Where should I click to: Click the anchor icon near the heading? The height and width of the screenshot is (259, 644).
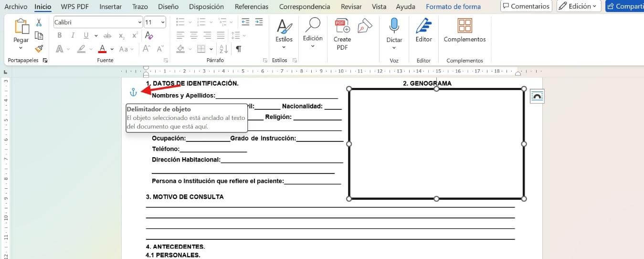pos(133,92)
